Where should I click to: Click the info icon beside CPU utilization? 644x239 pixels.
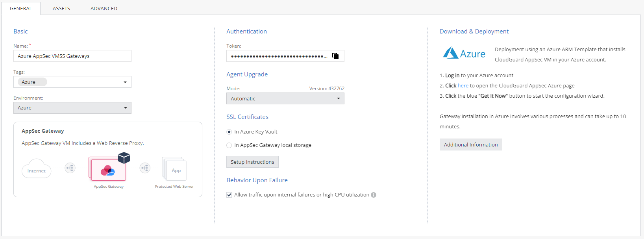374,195
